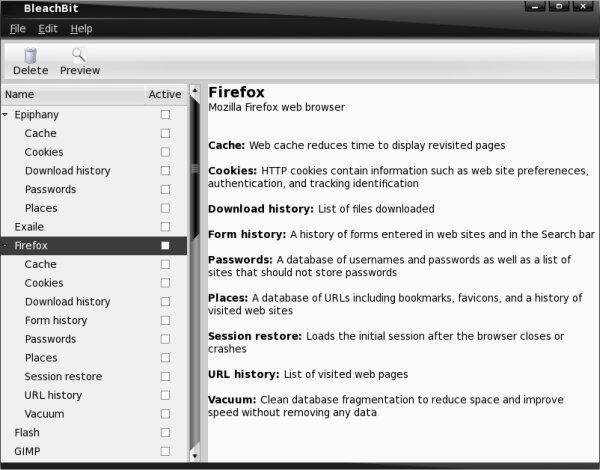Click the vertical scrollbar thumb

tap(195, 168)
